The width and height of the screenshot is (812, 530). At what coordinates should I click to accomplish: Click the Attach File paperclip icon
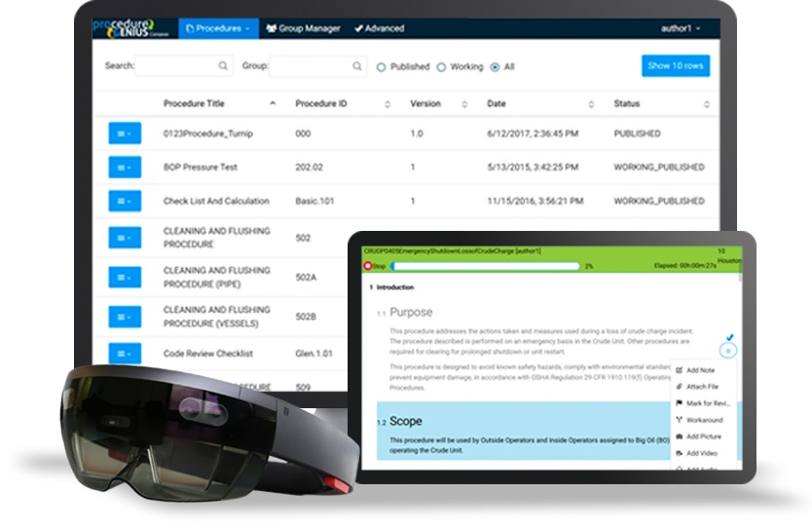(x=680, y=387)
